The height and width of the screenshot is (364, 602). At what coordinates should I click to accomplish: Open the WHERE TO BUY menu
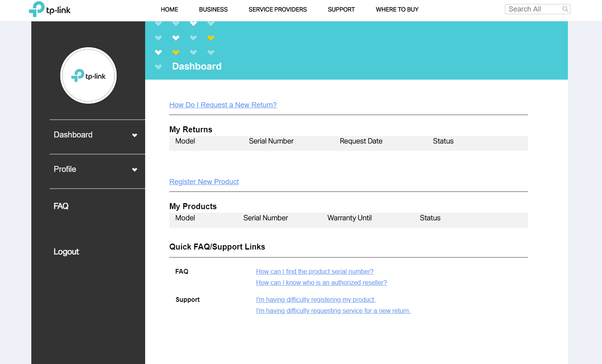[x=397, y=10]
